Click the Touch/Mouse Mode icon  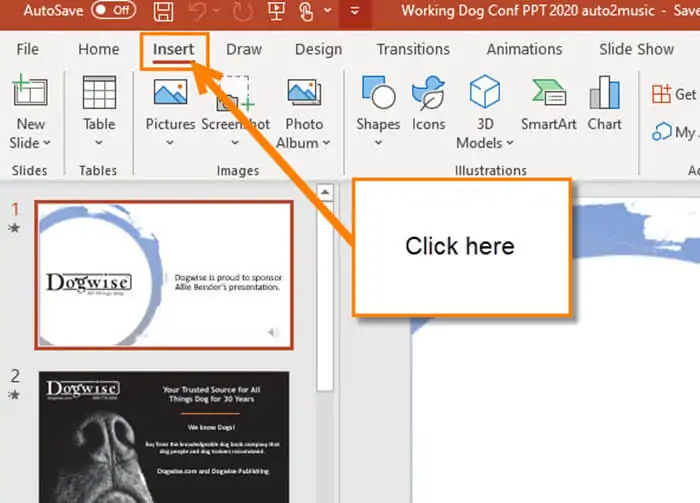pos(306,11)
